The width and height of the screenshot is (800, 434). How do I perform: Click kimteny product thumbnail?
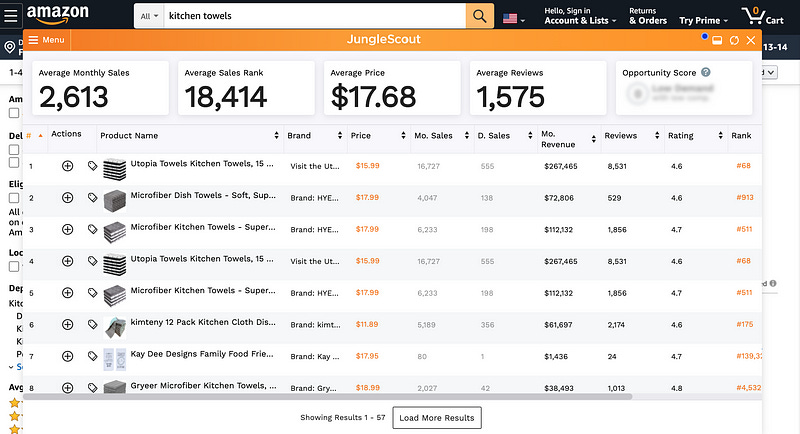point(115,327)
